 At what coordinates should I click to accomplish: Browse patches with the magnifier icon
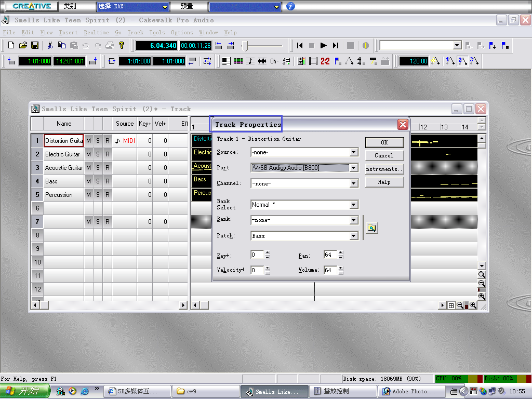372,228
